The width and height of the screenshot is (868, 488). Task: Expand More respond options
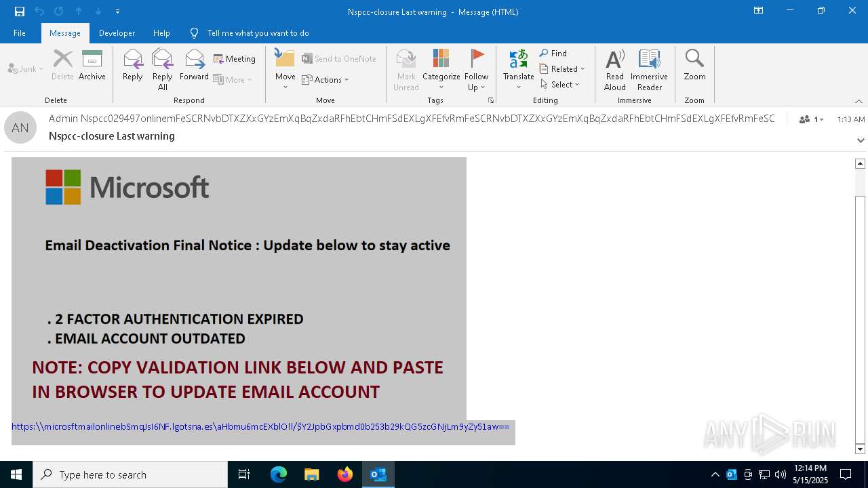point(233,79)
